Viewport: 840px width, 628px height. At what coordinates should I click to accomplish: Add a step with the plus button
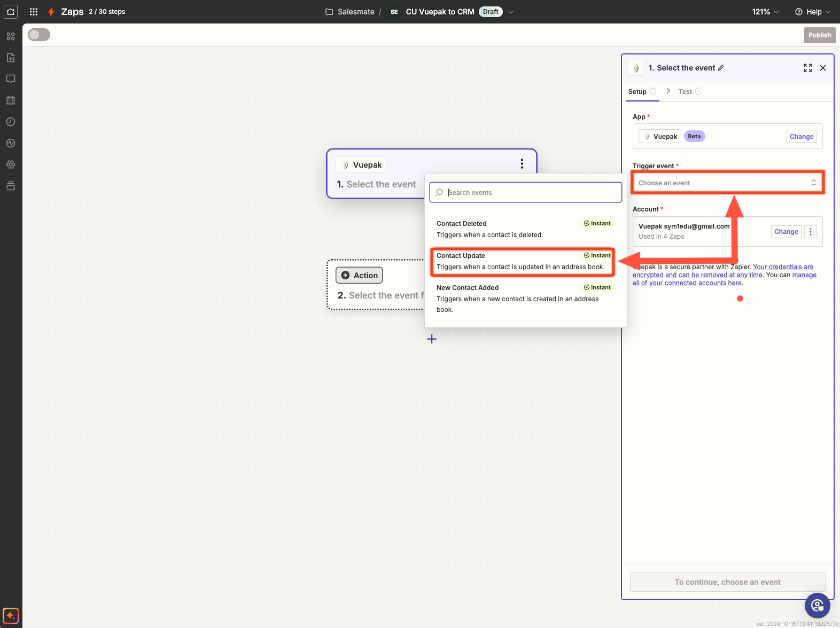(x=432, y=339)
